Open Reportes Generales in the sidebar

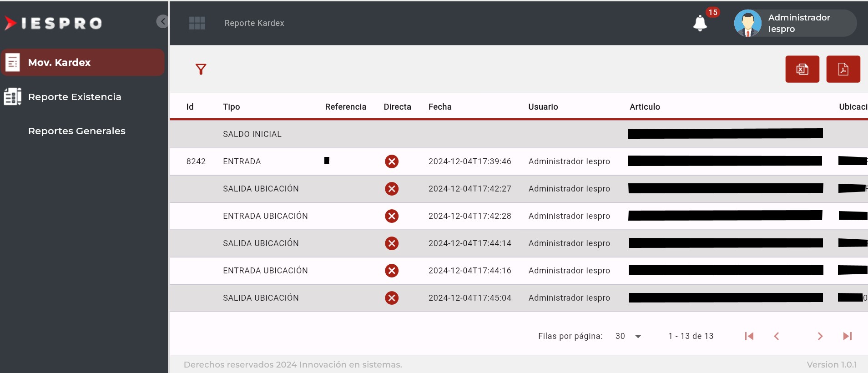76,131
